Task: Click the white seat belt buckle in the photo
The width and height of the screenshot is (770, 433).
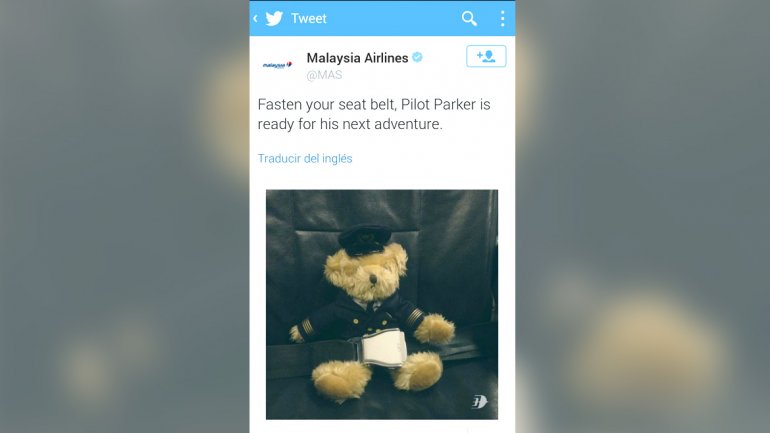Action: [384, 349]
